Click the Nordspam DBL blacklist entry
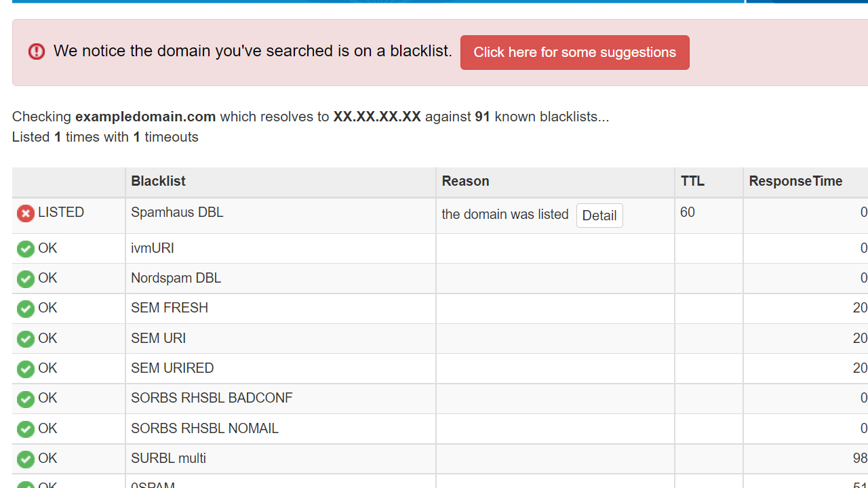The height and width of the screenshot is (488, 868). (176, 278)
